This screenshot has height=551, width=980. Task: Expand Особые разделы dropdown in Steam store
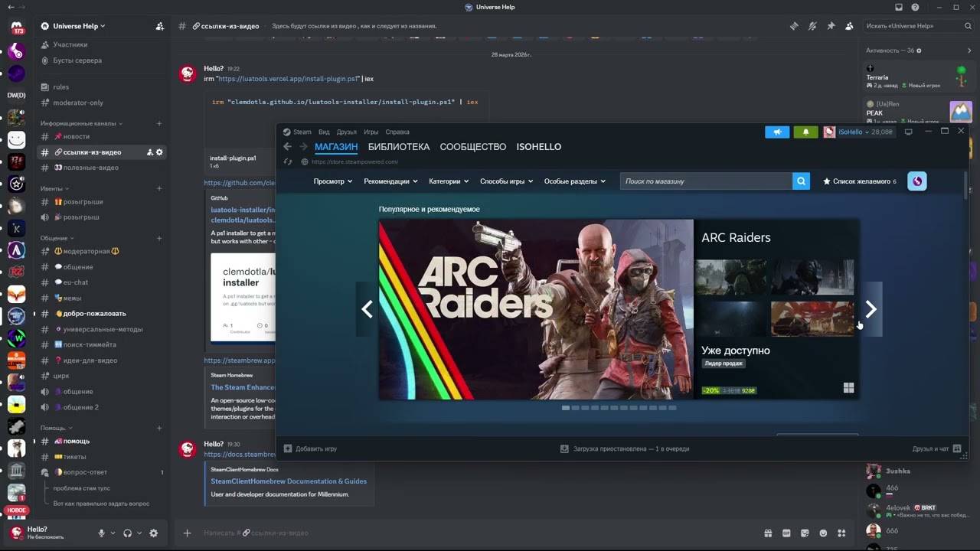click(574, 181)
